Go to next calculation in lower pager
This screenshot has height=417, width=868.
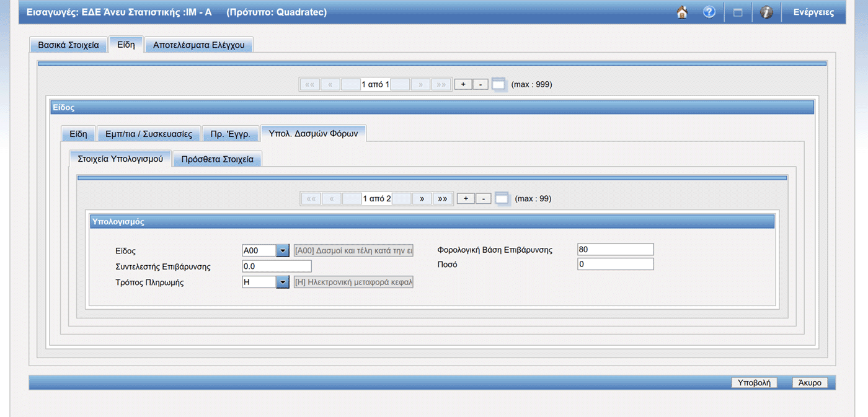coord(422,198)
